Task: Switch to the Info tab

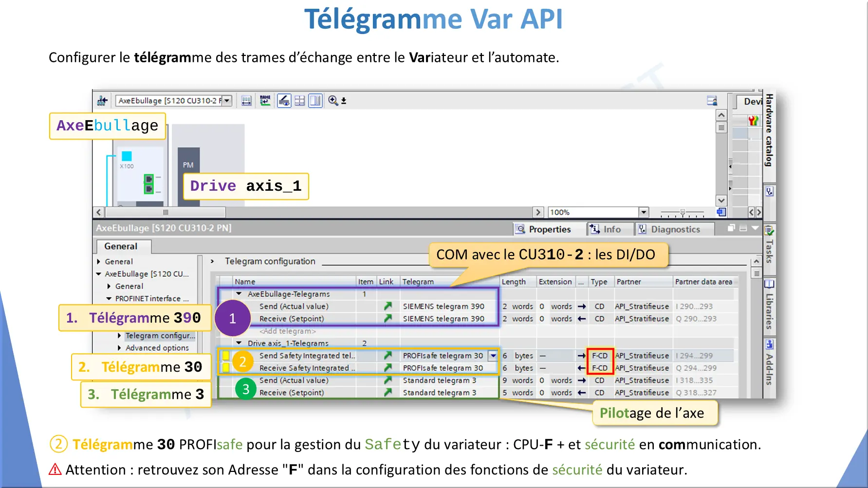Action: click(606, 229)
